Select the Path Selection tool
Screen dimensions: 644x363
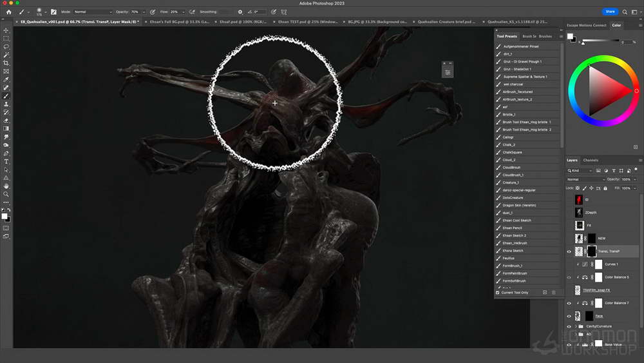[6, 170]
